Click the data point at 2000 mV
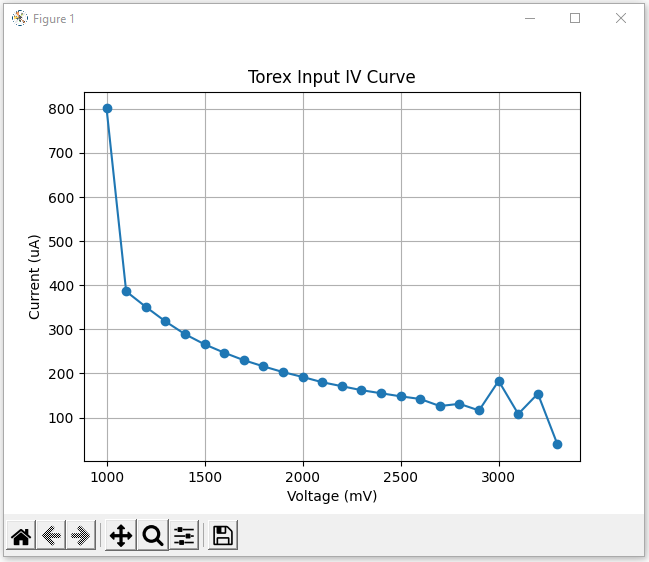Viewport: 649px width, 562px height. (303, 377)
